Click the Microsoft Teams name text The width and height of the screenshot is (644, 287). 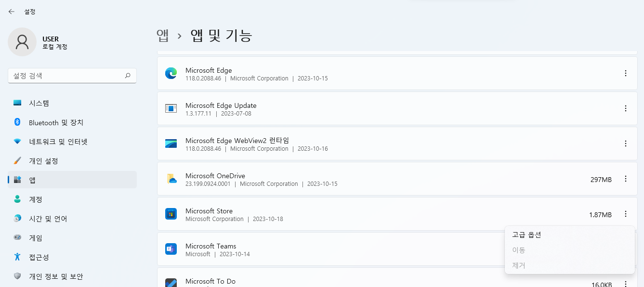click(211, 246)
